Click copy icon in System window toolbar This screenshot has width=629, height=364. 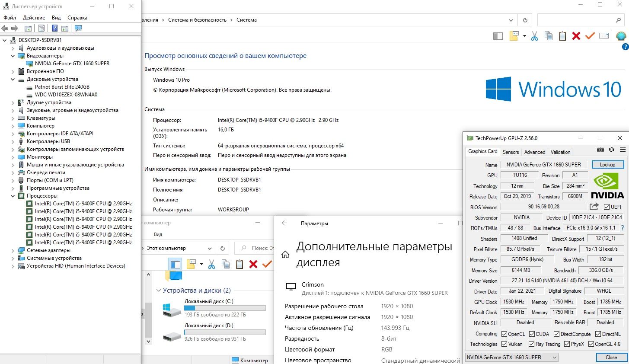point(549,36)
